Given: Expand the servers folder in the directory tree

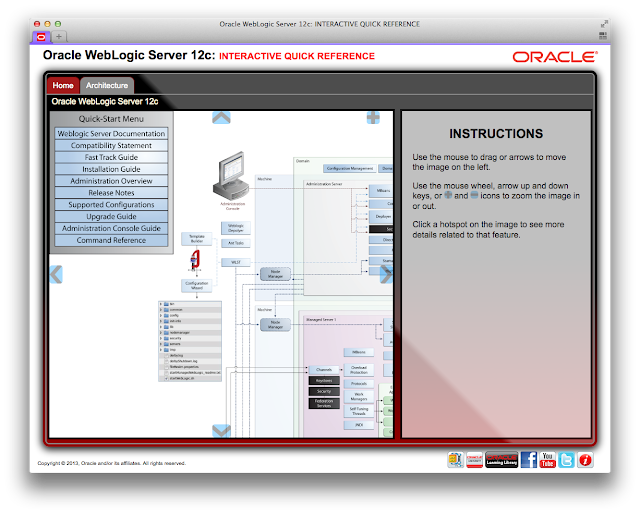Looking at the screenshot, I should 161,344.
